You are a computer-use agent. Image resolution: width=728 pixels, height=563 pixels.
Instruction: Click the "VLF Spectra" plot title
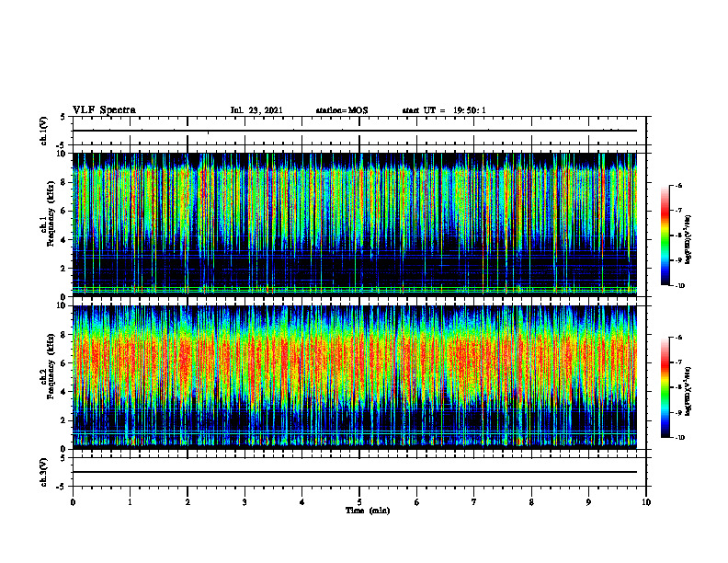coord(104,110)
